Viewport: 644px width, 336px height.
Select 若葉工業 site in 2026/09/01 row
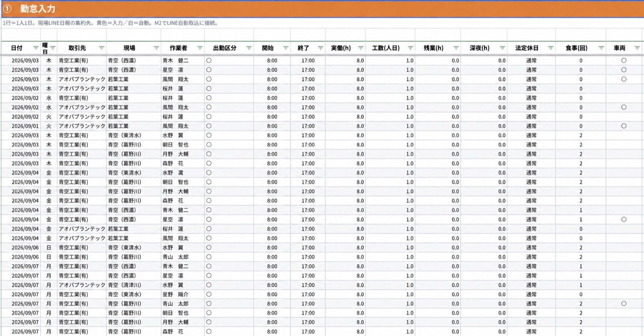tap(118, 126)
